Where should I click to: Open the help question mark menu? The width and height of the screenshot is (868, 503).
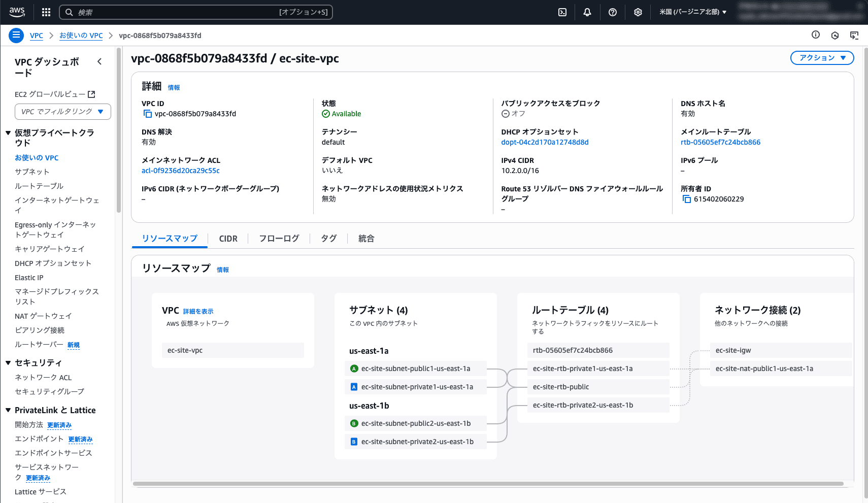[613, 12]
